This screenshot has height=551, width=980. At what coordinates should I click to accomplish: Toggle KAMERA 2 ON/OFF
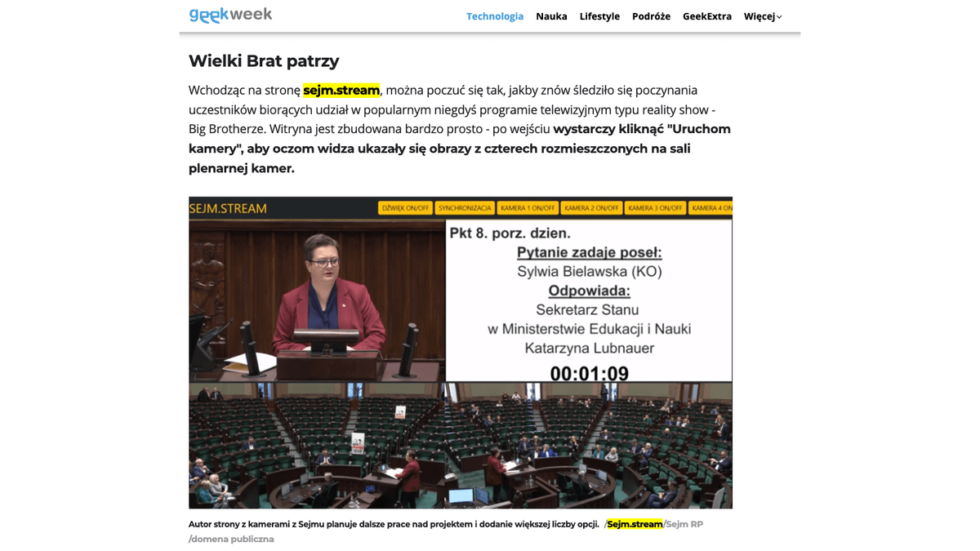point(591,208)
